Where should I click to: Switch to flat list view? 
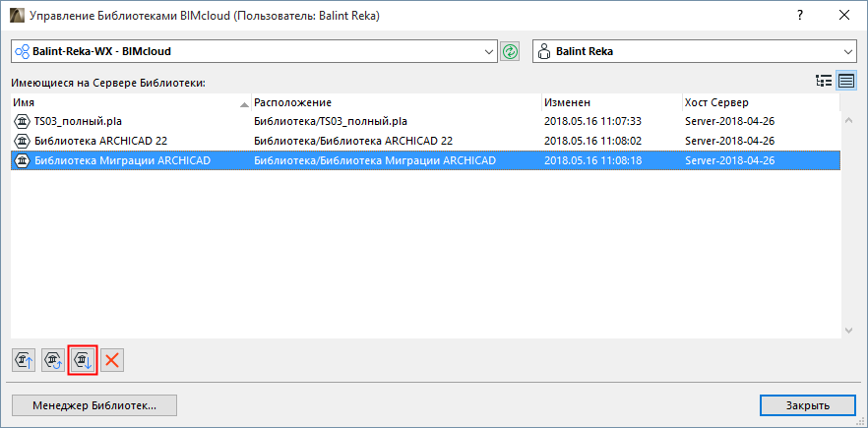pos(846,82)
